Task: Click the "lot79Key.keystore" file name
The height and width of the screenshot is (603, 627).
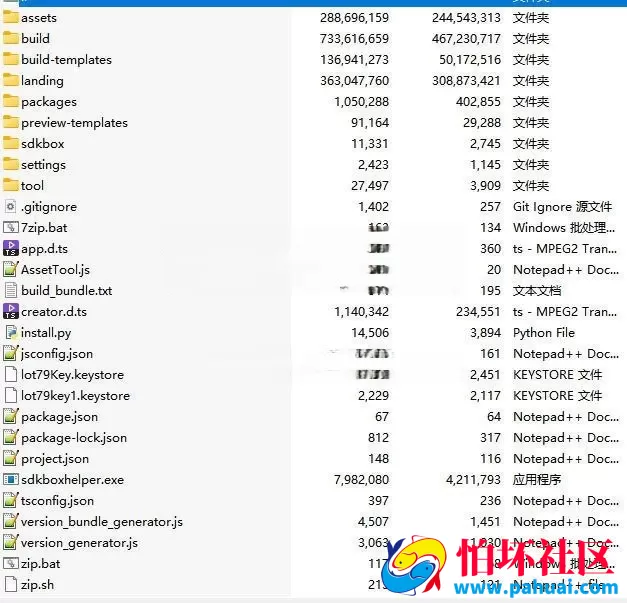Action: click(72, 375)
